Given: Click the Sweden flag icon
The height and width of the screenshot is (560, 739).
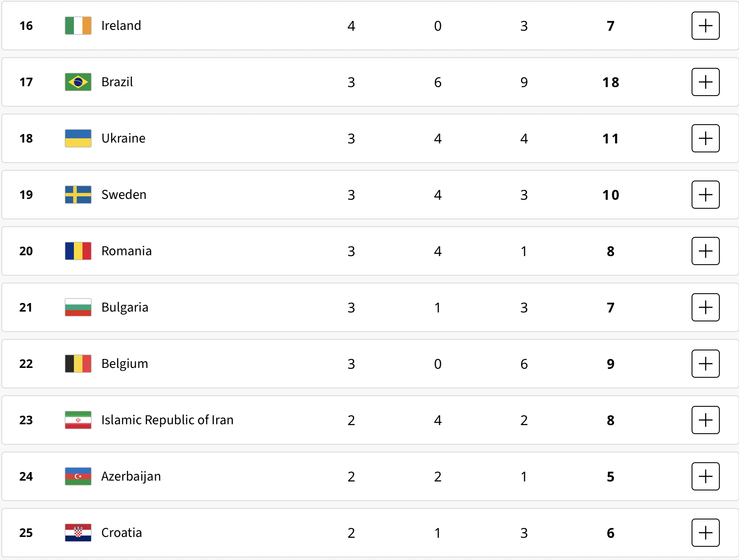Looking at the screenshot, I should click(x=78, y=195).
